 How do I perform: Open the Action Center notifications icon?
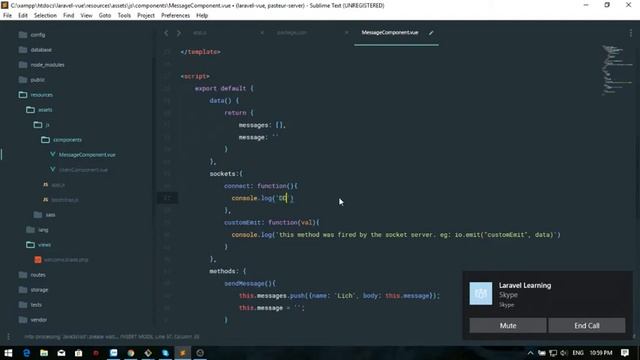click(x=624, y=353)
